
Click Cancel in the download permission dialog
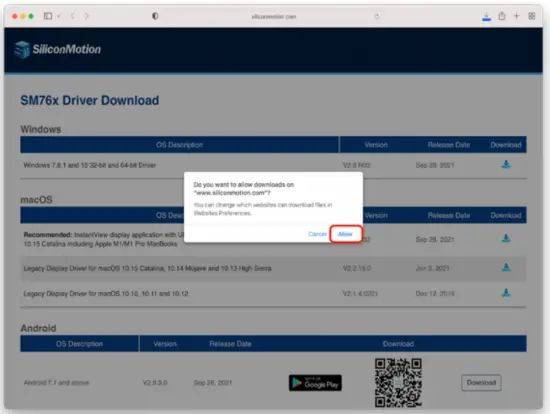coord(317,234)
